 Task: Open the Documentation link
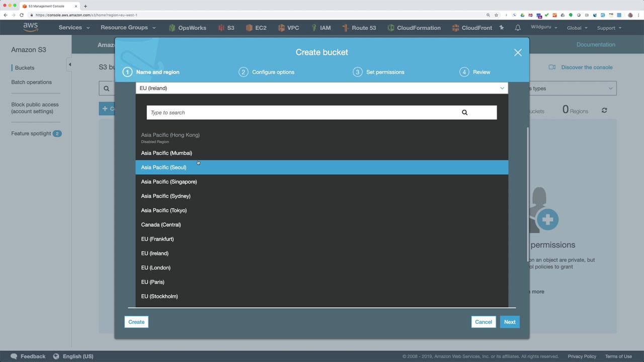pos(596,44)
